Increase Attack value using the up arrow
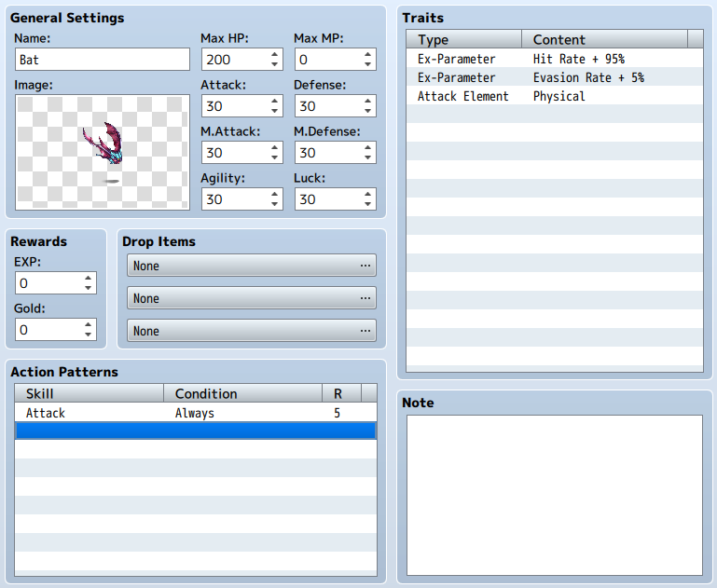The image size is (717, 588). pos(274,102)
